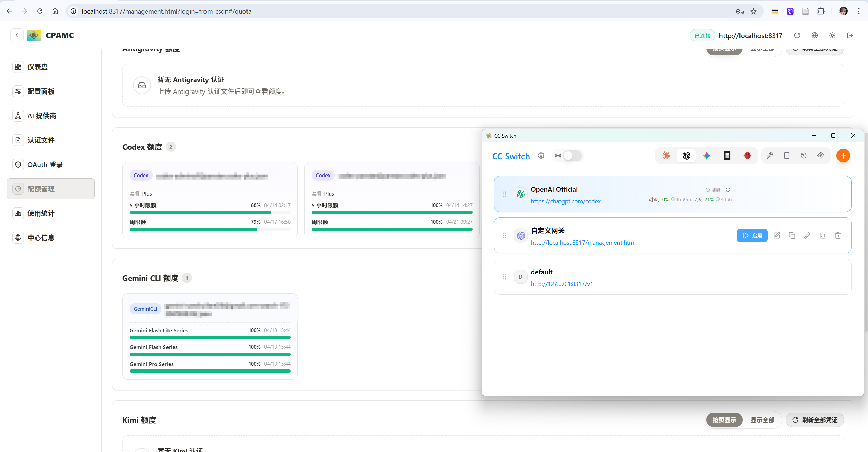Open usage chart icon for 自定义网关
868x452 pixels.
pos(822,235)
